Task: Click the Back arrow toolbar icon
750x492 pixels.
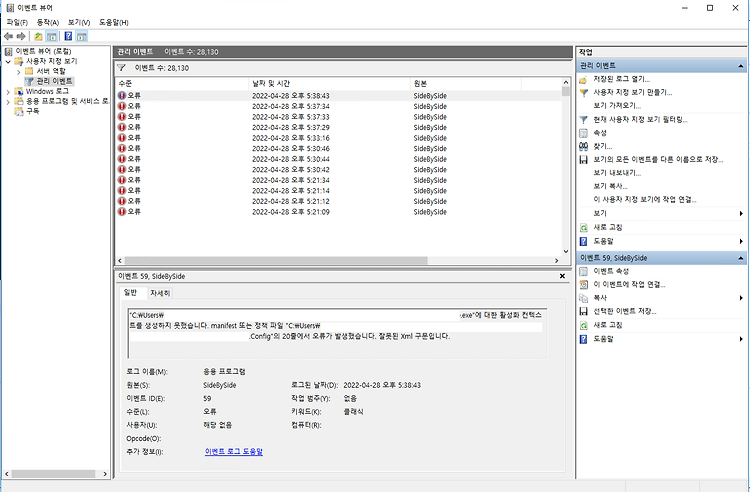Action: [8, 36]
